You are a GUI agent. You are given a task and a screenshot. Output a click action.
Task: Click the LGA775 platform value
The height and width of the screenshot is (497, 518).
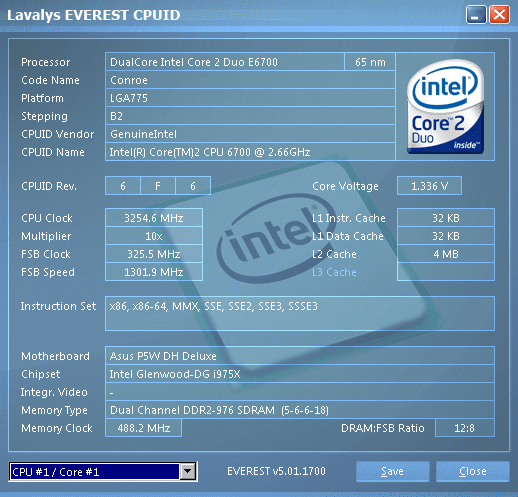tap(250, 98)
